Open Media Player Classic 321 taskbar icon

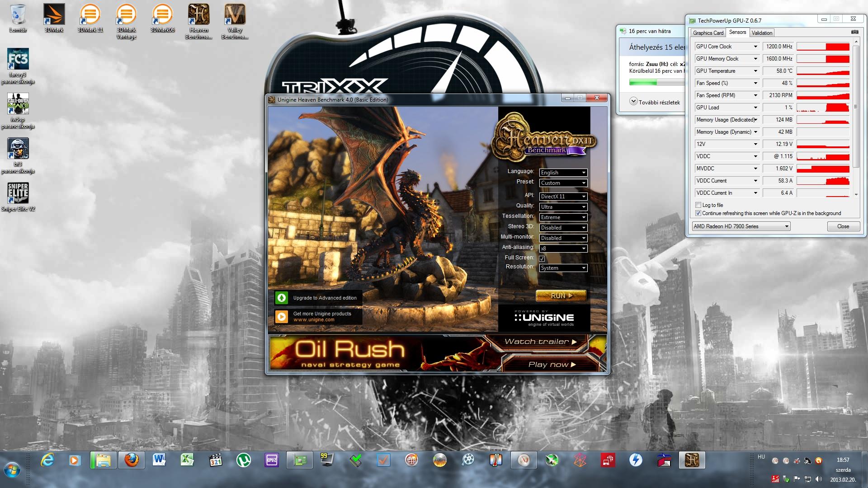(216, 460)
